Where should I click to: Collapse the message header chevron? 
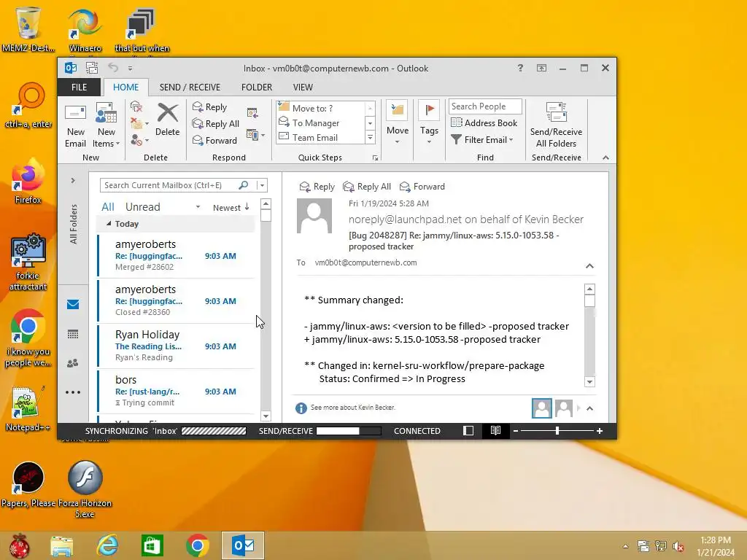coord(589,265)
